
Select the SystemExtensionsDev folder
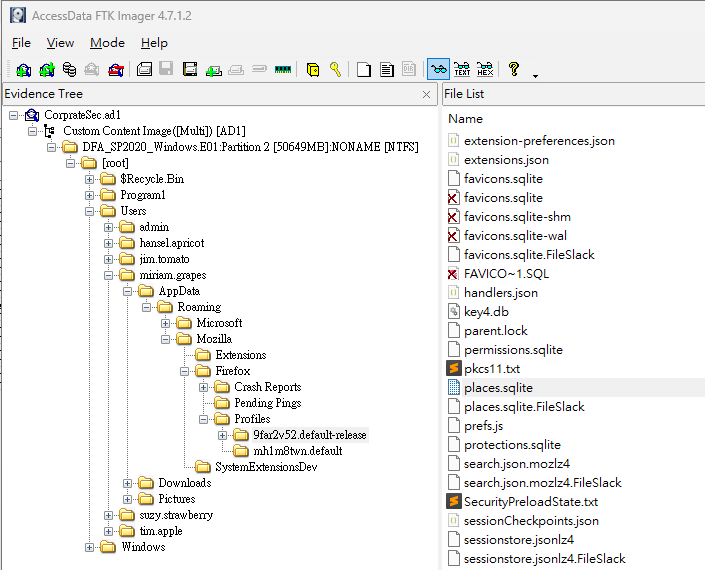pos(266,467)
